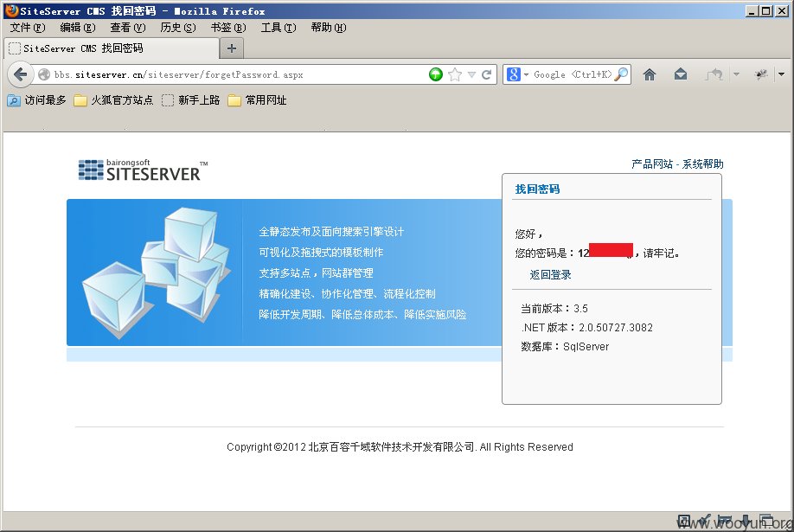This screenshot has height=532, width=794.
Task: Click the .NET 版本 2.0.50727.3082 text
Action: (x=587, y=327)
